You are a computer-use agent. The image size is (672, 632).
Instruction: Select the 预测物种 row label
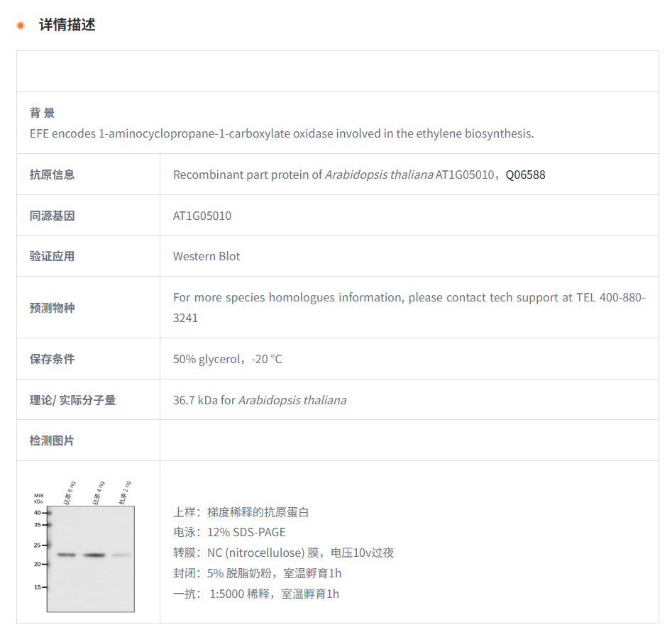coord(52,308)
